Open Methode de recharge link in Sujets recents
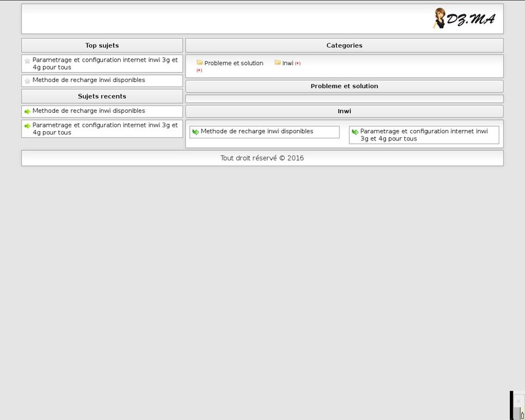This screenshot has width=525, height=420. [x=89, y=111]
